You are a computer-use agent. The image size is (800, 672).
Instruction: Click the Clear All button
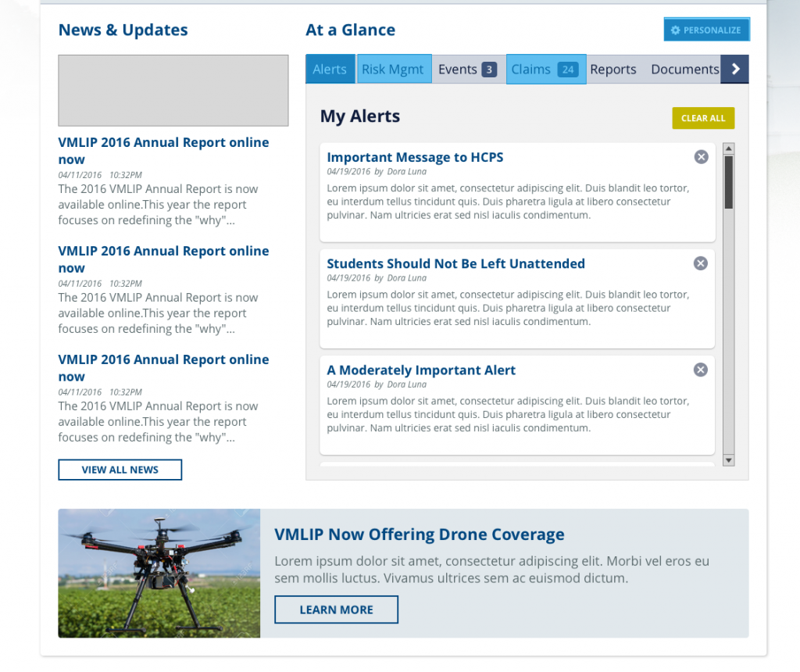pos(703,118)
